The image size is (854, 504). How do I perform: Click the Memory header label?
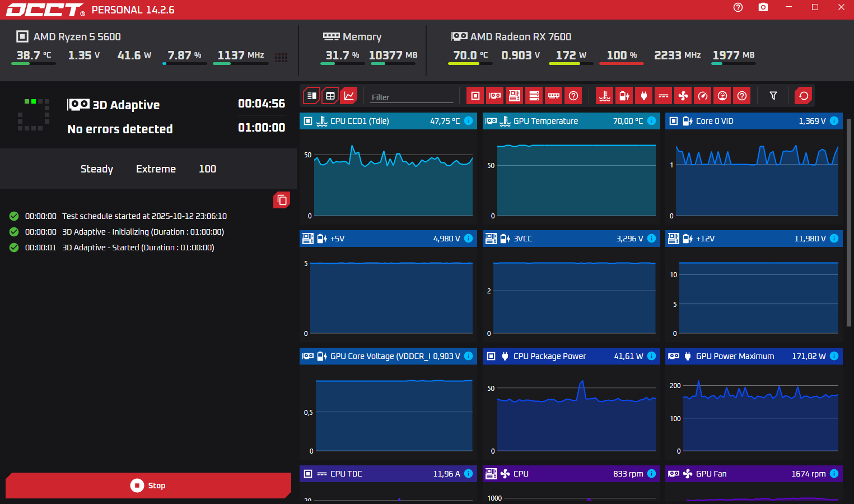tap(362, 37)
